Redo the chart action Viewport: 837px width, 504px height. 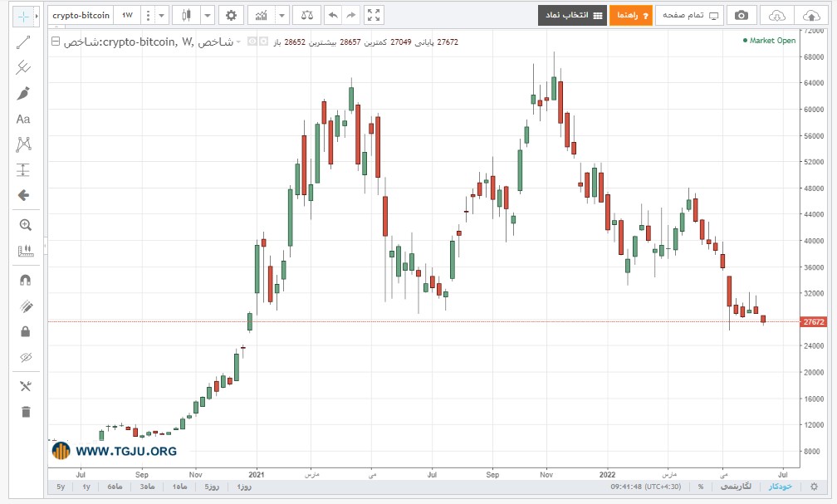pyautogui.click(x=350, y=16)
